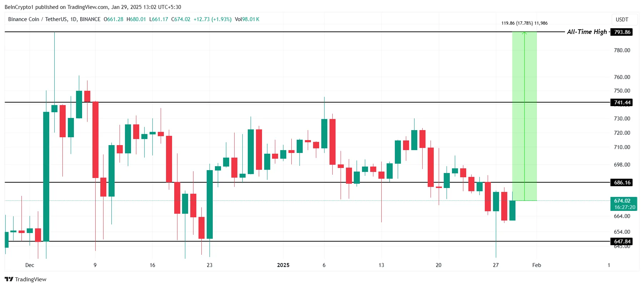
Task: Click the 27 date marker on time axis
Action: pyautogui.click(x=495, y=265)
